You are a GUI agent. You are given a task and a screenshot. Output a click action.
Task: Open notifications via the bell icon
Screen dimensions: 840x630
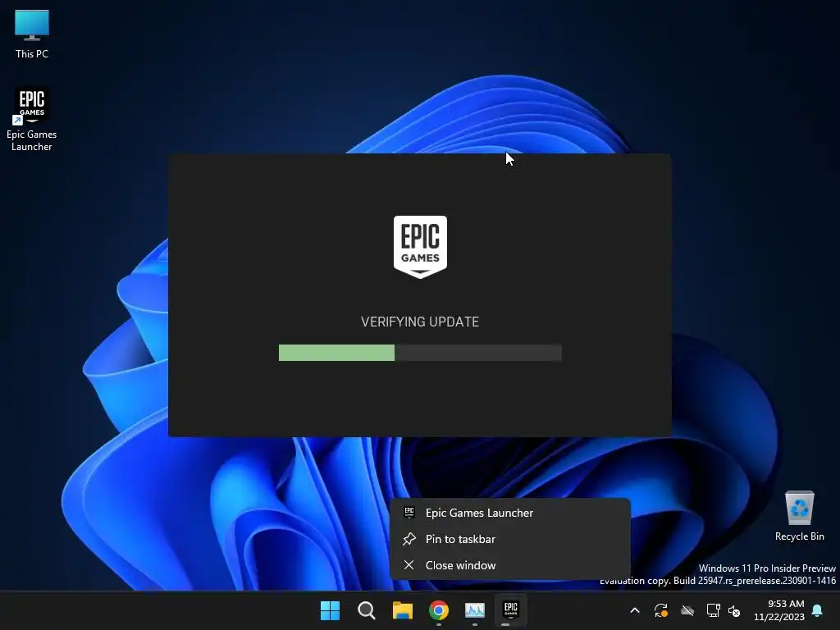pos(818,610)
